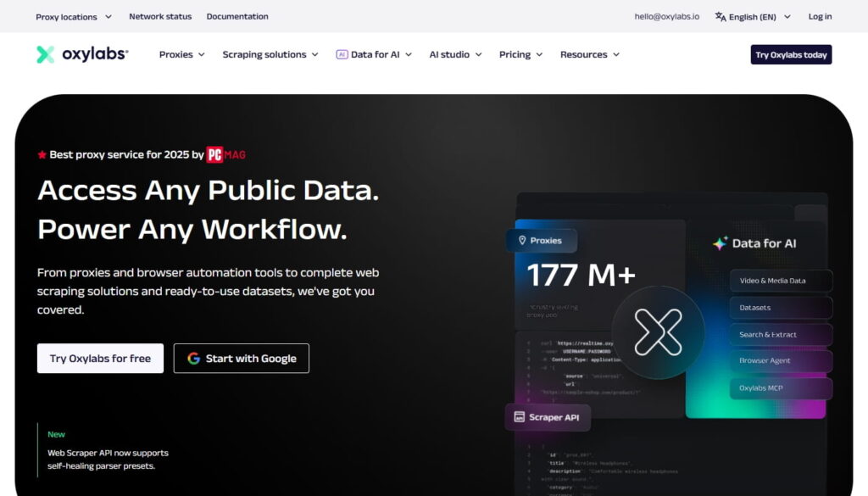The height and width of the screenshot is (496, 868).
Task: Click the PCMag logo badge
Action: tap(225, 154)
